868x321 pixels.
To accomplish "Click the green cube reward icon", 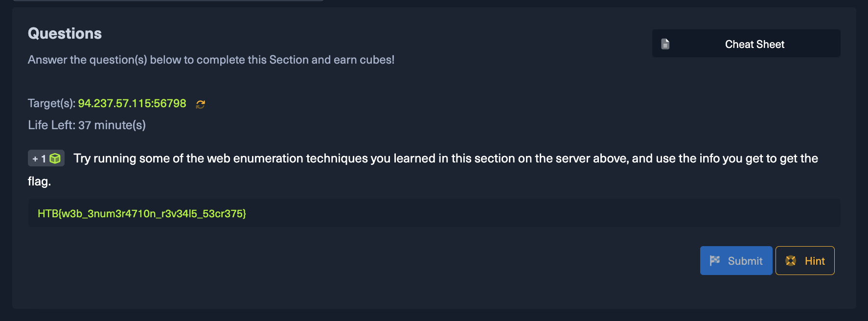I will (x=55, y=159).
